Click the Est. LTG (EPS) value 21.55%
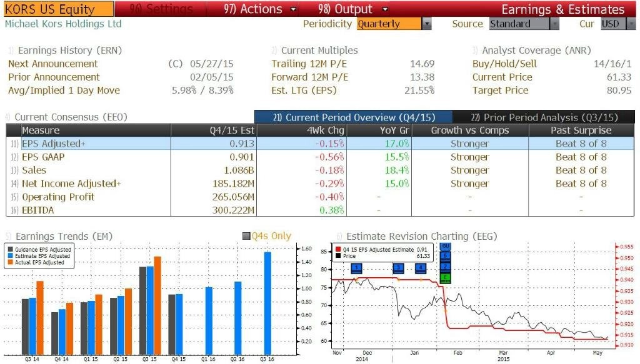 click(x=419, y=91)
